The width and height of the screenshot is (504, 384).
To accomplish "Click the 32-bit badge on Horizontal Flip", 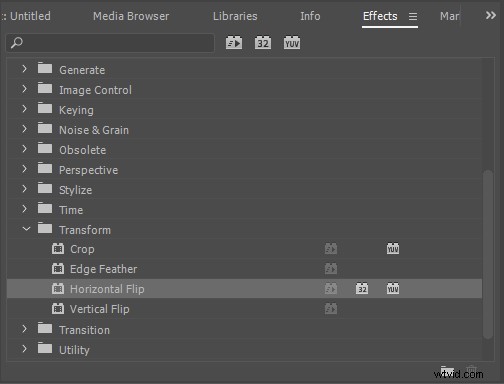I will (x=362, y=289).
